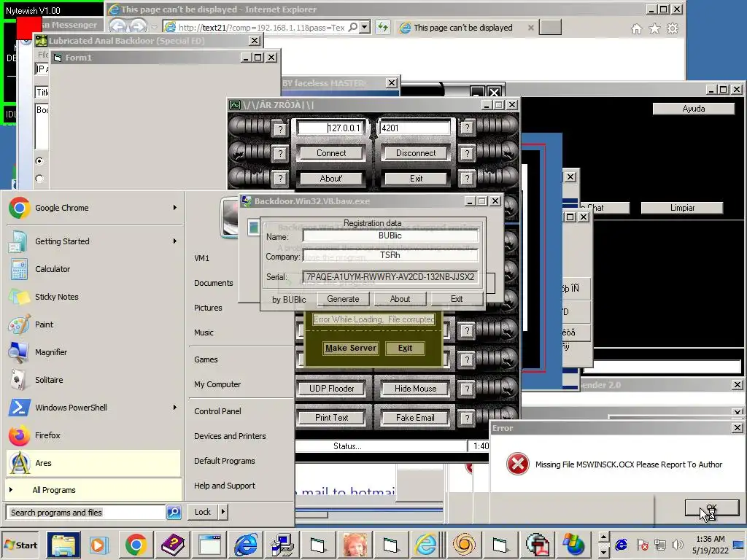Screen dimensions: 747x560
Task: Click the ? help button beside Connect
Action: tap(281, 153)
